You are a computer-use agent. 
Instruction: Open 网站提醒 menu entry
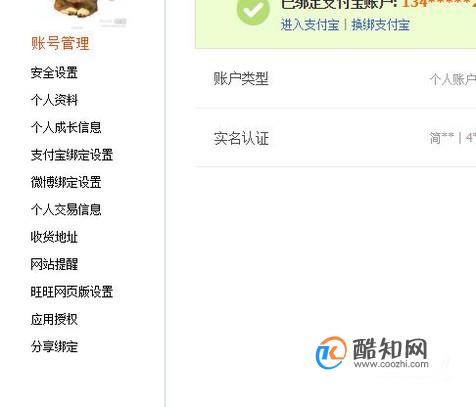54,264
